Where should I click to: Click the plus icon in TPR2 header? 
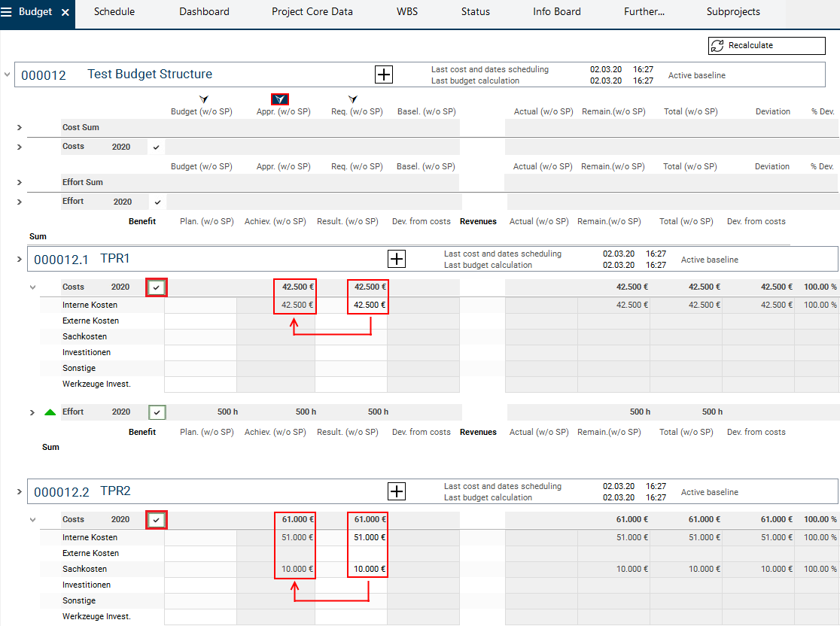pos(397,492)
